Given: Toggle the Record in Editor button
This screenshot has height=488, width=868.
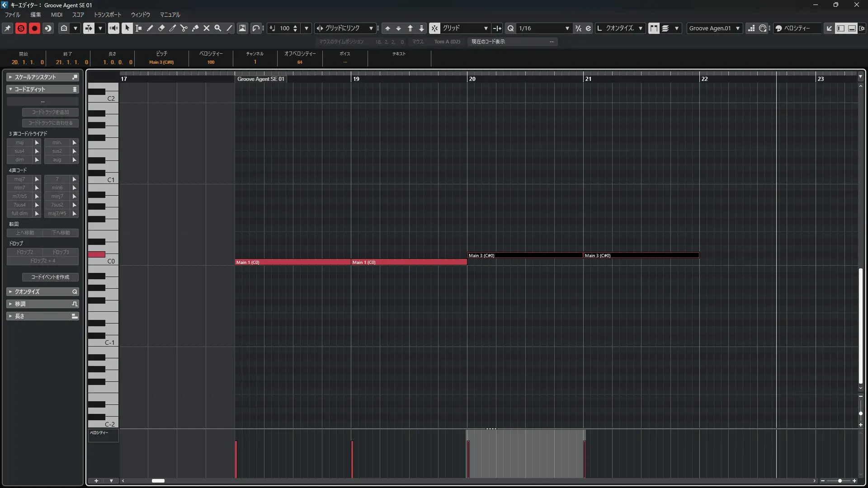Looking at the screenshot, I should coord(34,28).
